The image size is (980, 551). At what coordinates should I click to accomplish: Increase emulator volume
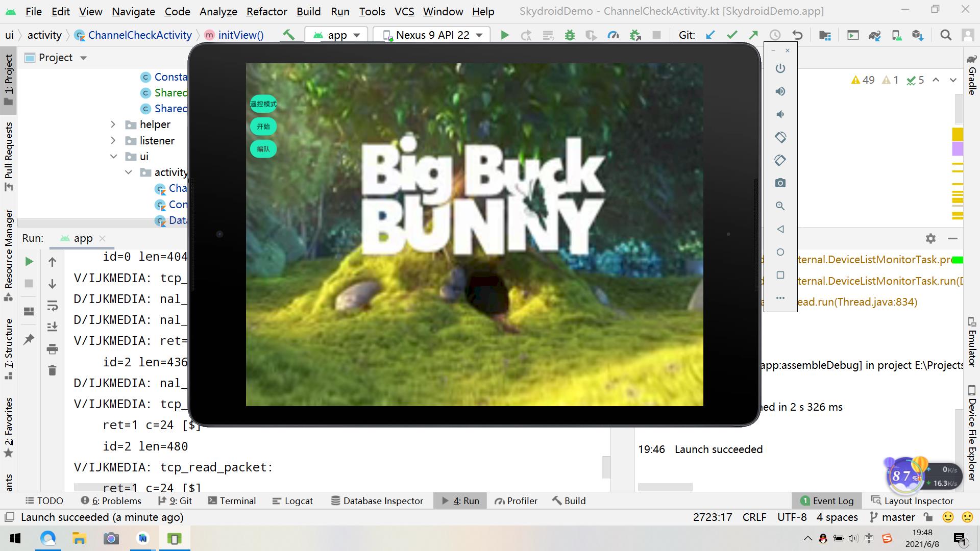(780, 91)
